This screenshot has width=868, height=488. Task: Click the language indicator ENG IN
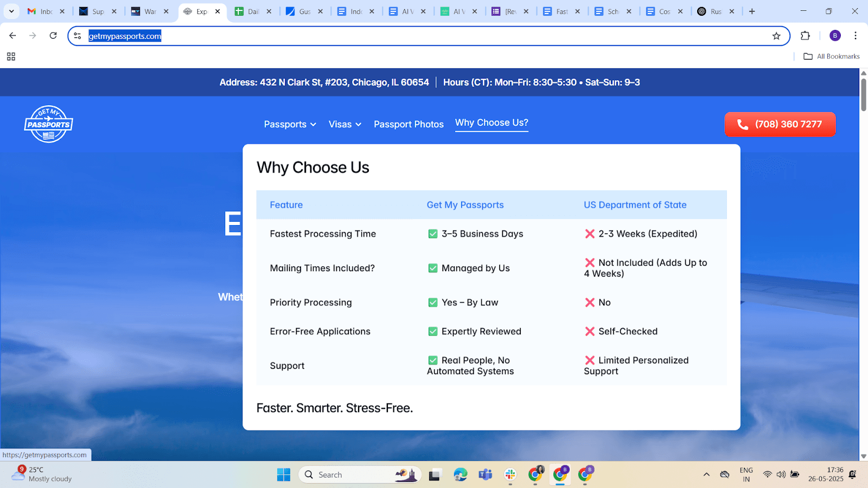tap(746, 474)
